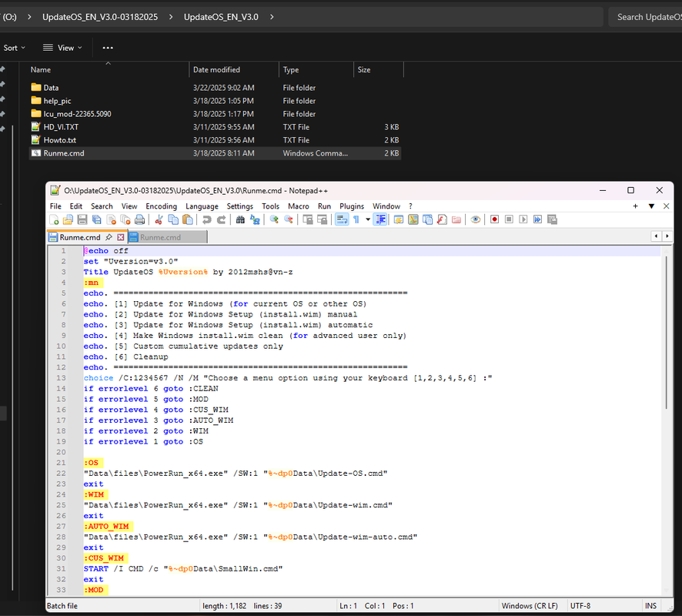Open the Encoding menu
This screenshot has height=616, width=682.
click(x=161, y=206)
